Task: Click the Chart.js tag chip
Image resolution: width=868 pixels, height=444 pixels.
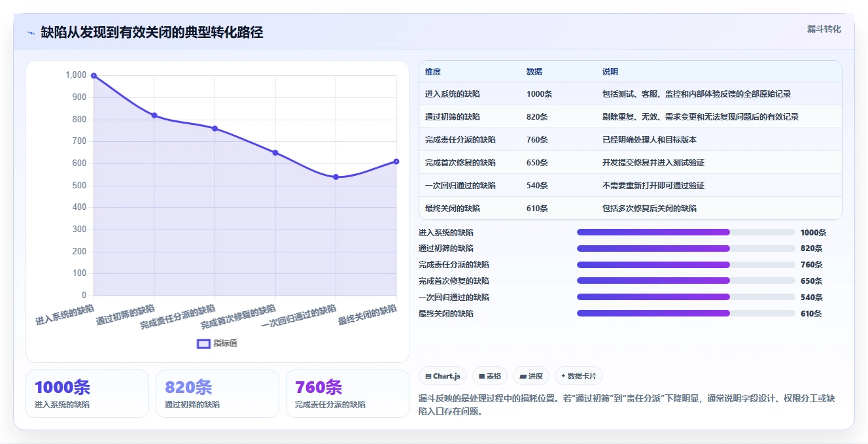Action: click(x=443, y=376)
